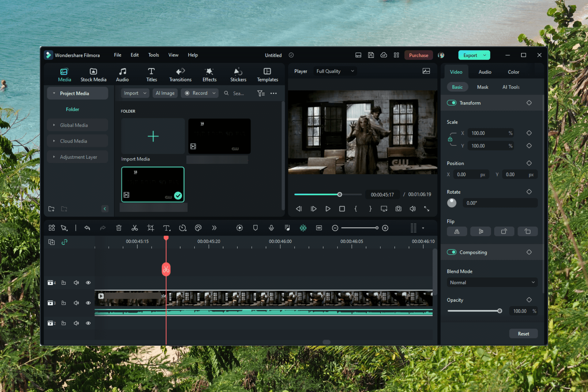Switch to the Effects tab
The image size is (588, 392).
[x=209, y=75]
